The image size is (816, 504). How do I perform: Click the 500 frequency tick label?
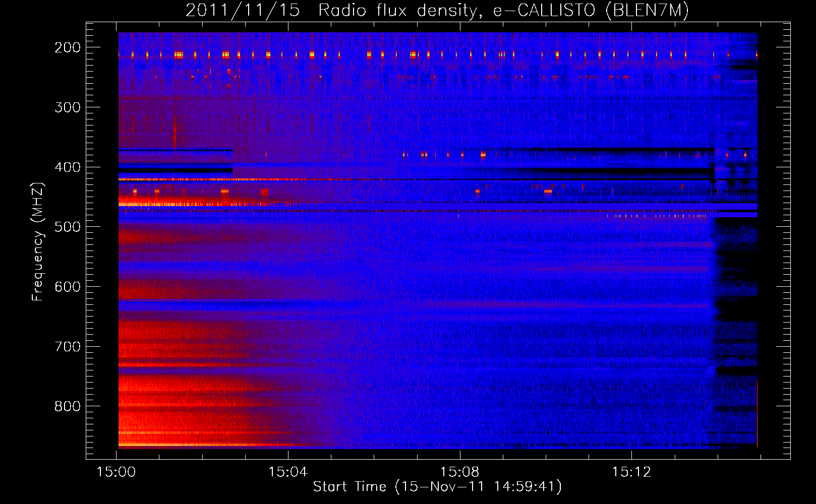click(68, 227)
